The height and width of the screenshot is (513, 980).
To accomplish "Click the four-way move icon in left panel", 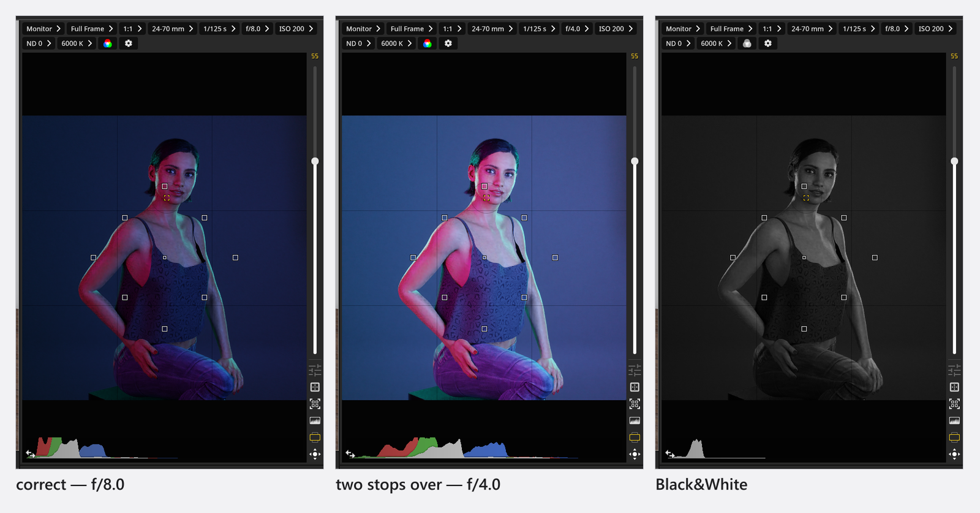I will point(315,454).
